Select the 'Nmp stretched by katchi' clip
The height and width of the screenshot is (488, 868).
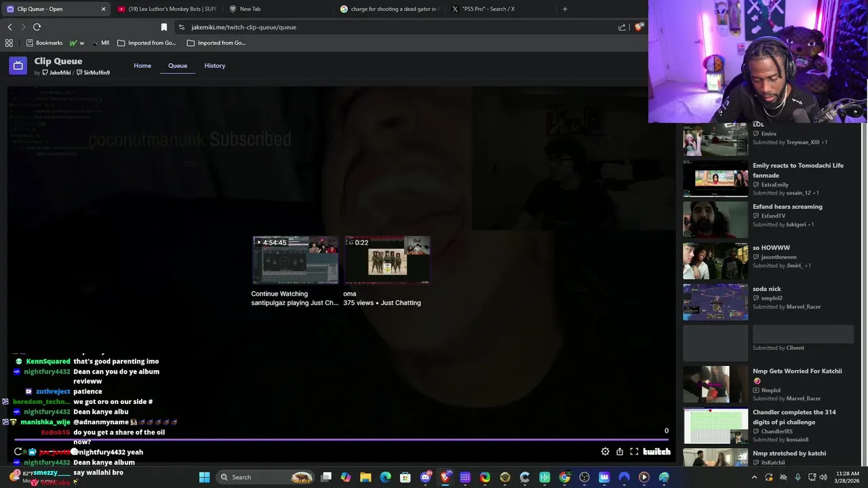[x=768, y=457]
